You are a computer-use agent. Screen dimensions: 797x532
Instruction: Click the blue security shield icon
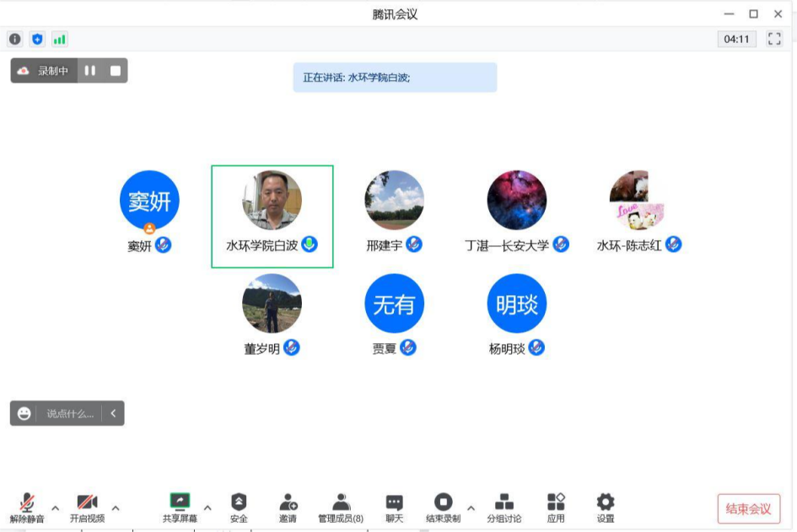(x=37, y=39)
